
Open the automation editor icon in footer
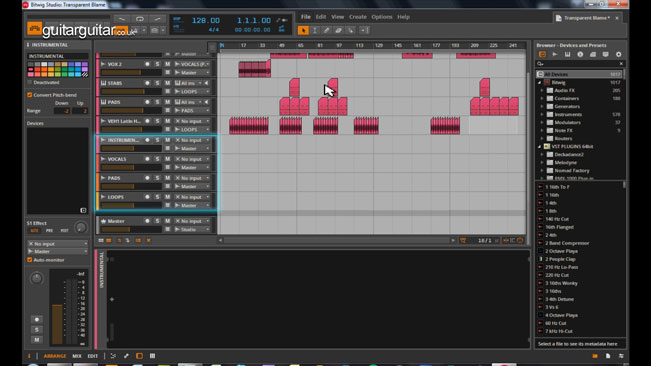(x=126, y=356)
